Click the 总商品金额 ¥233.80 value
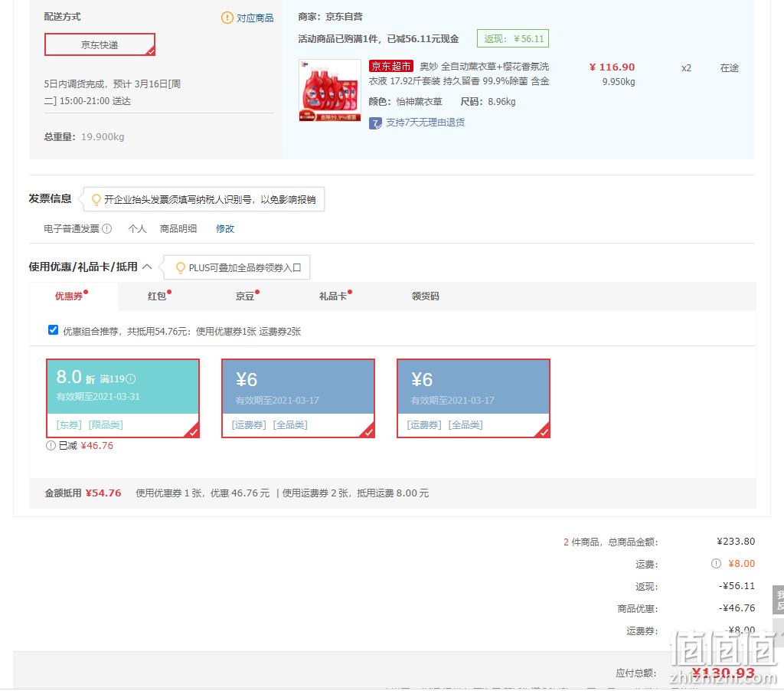Image resolution: width=784 pixels, height=691 pixels. (x=736, y=542)
